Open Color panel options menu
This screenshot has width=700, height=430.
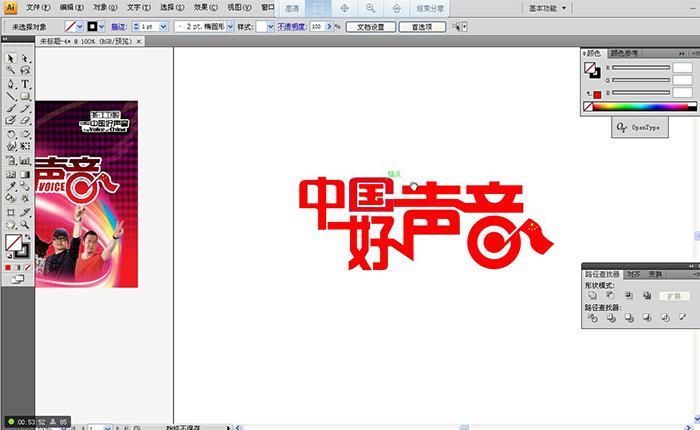[x=695, y=53]
